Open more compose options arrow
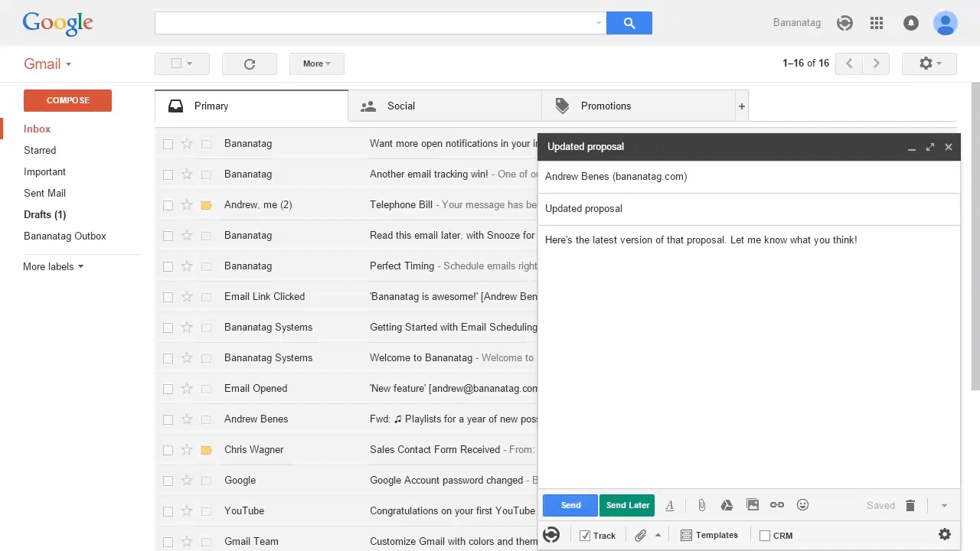The height and width of the screenshot is (551, 980). [x=944, y=506]
